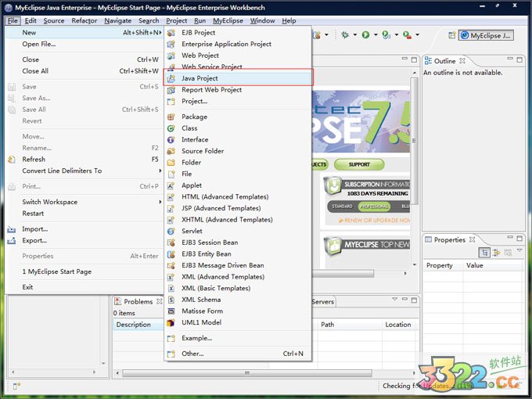This screenshot has width=532, height=399.
Task: Click Show Categories icon in Properties
Action: tap(484, 253)
